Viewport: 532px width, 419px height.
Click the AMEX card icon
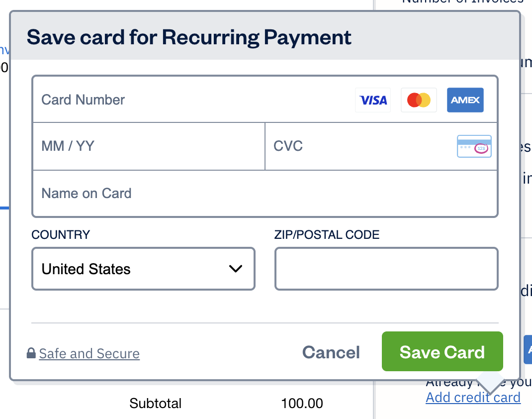465,100
